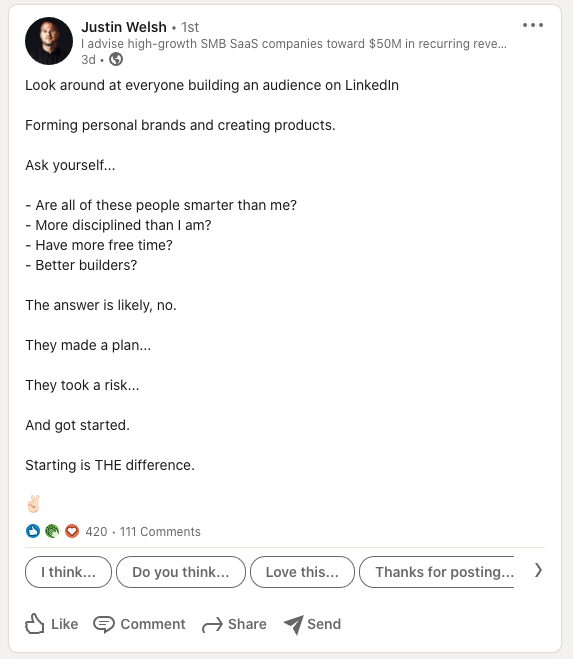Click the blue thumbs-up reaction icon
The width and height of the screenshot is (573, 659).
point(33,531)
